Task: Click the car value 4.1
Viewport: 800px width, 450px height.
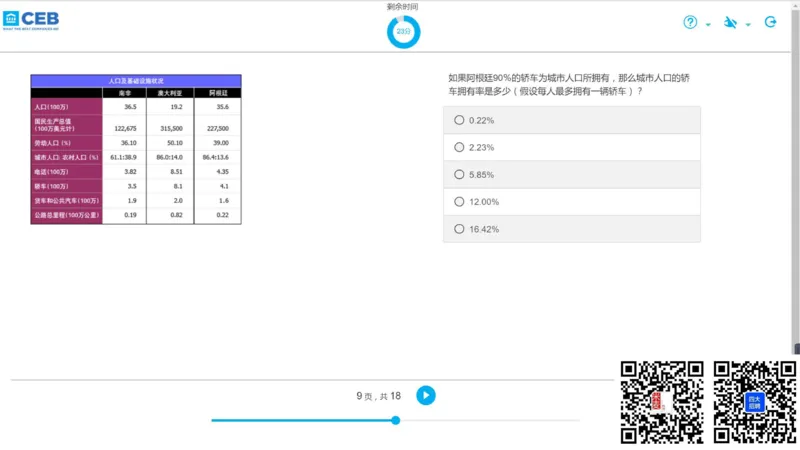Action: pyautogui.click(x=224, y=186)
